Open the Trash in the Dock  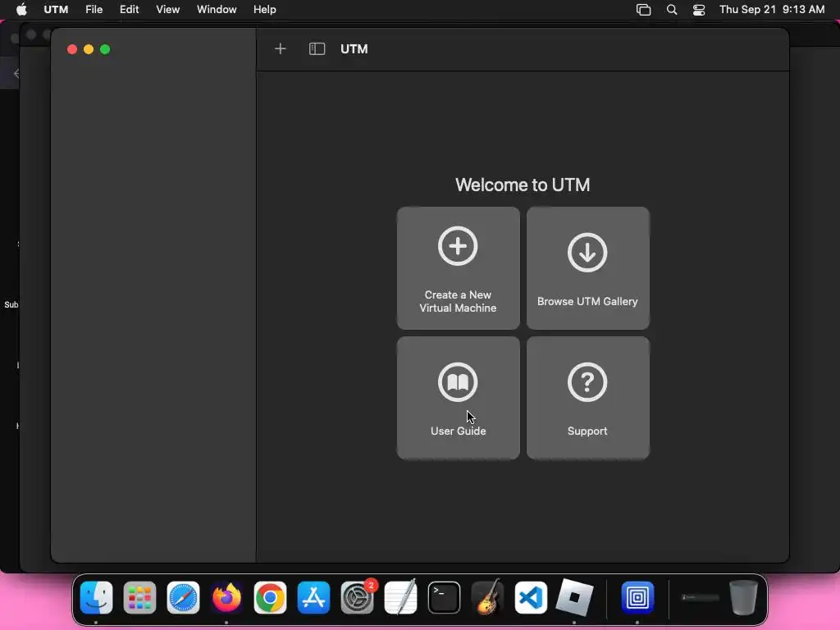743,597
